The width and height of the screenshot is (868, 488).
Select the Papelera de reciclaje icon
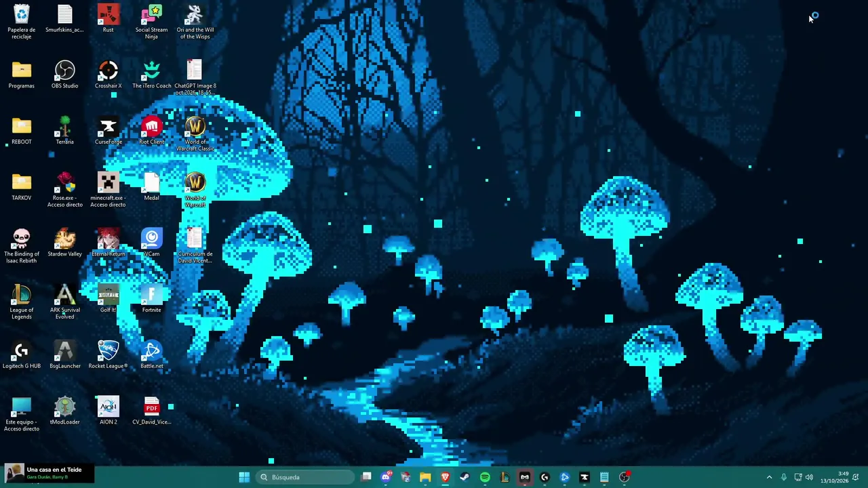21,22
